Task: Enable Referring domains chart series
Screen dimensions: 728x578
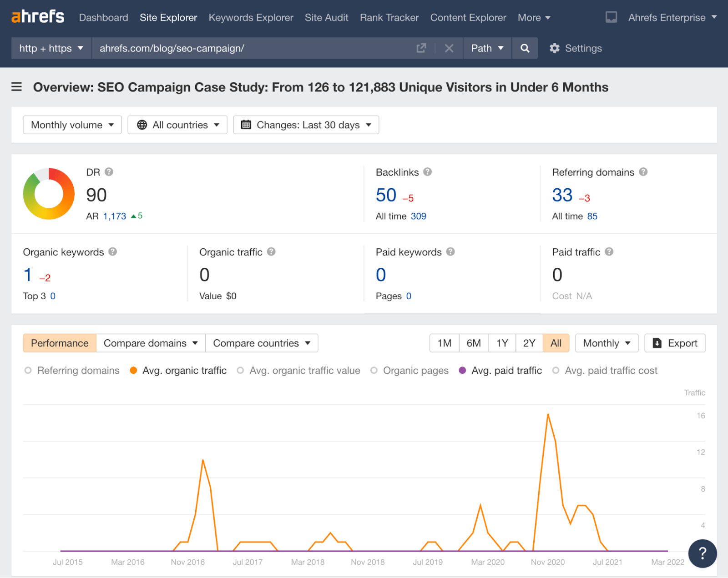Action: coord(28,371)
